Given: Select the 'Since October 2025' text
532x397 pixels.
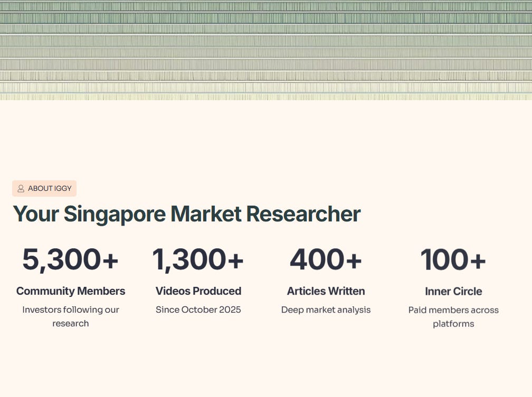Looking at the screenshot, I should click(x=198, y=309).
